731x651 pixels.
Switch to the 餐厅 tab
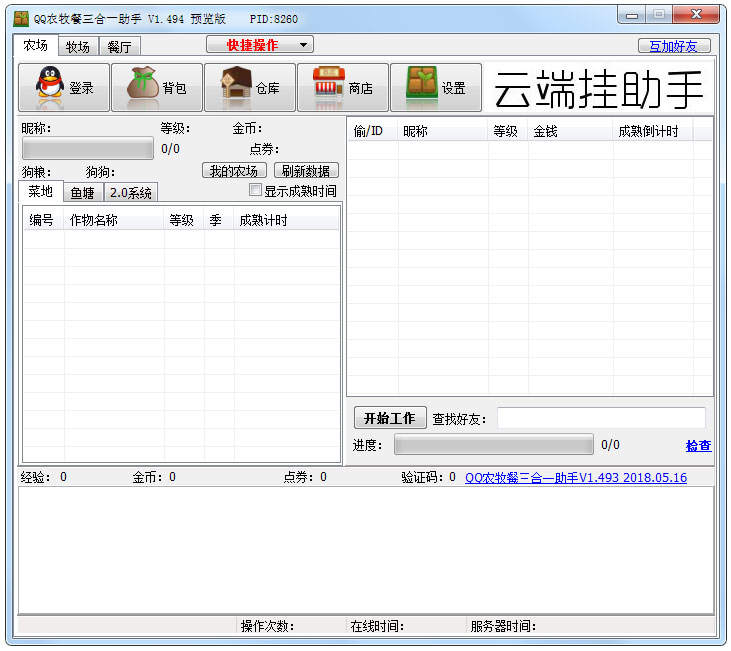click(119, 47)
